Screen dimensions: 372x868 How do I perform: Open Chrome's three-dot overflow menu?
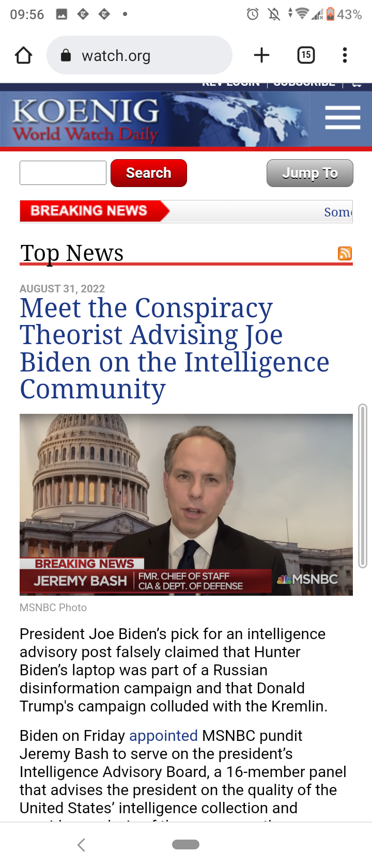pyautogui.click(x=345, y=55)
